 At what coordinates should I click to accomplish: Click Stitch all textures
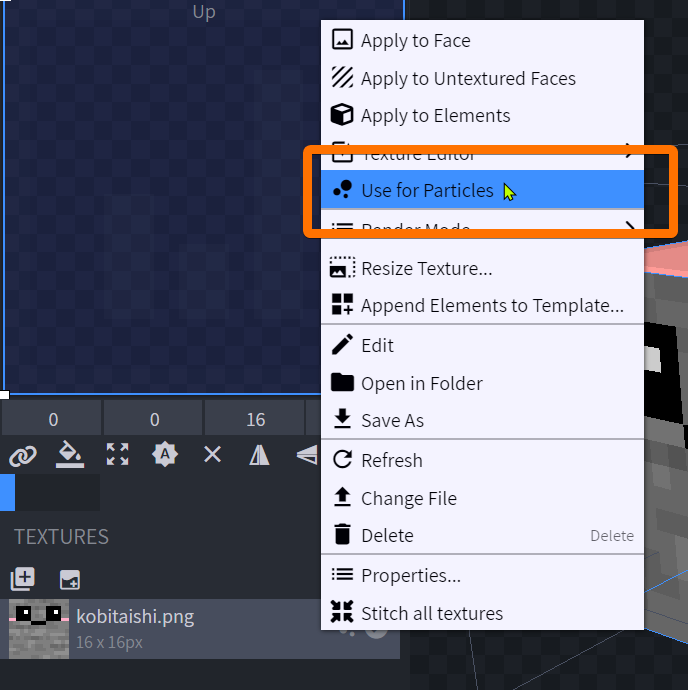pos(431,613)
